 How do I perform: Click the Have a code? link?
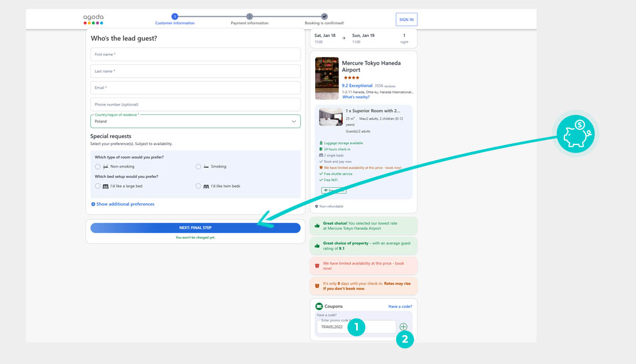tap(400, 306)
